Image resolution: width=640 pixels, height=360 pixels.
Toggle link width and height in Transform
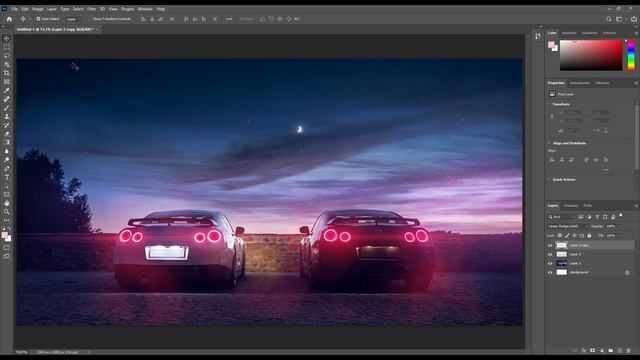tap(552, 116)
